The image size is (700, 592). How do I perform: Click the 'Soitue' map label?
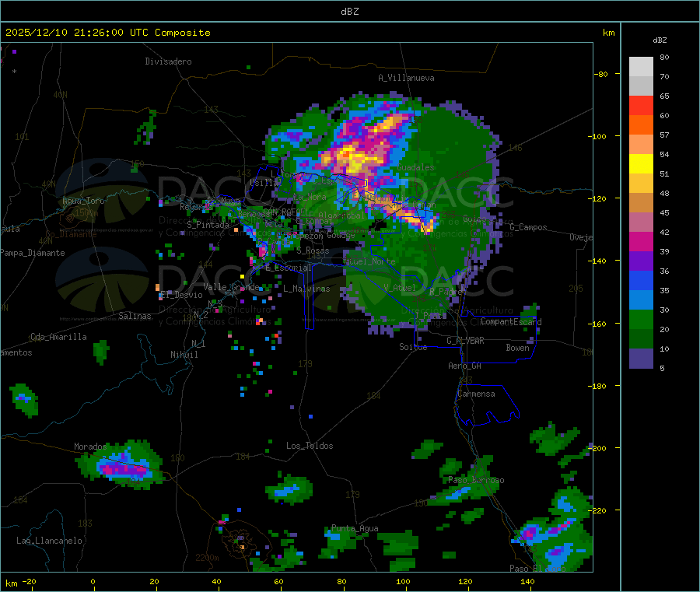point(413,347)
